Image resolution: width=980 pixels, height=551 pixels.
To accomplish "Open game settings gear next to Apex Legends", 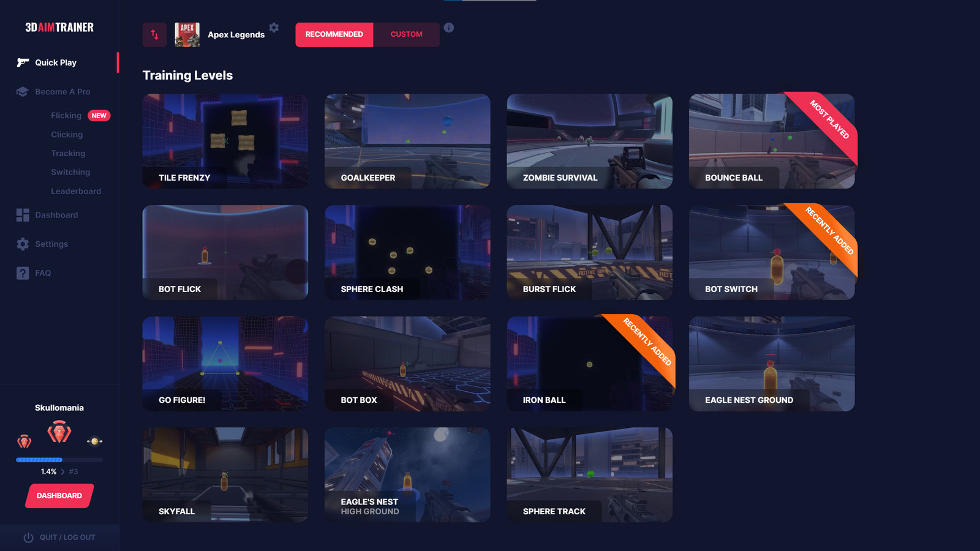I will click(274, 28).
